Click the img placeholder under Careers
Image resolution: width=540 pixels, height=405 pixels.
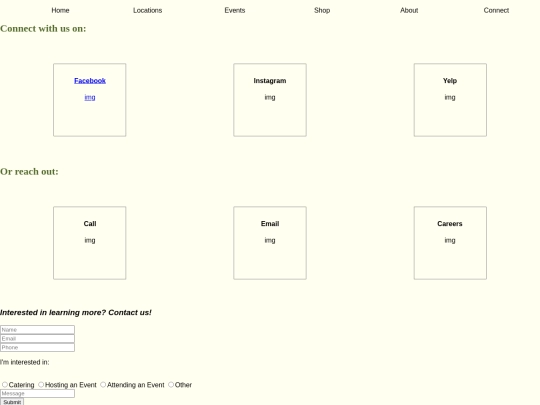point(450,240)
